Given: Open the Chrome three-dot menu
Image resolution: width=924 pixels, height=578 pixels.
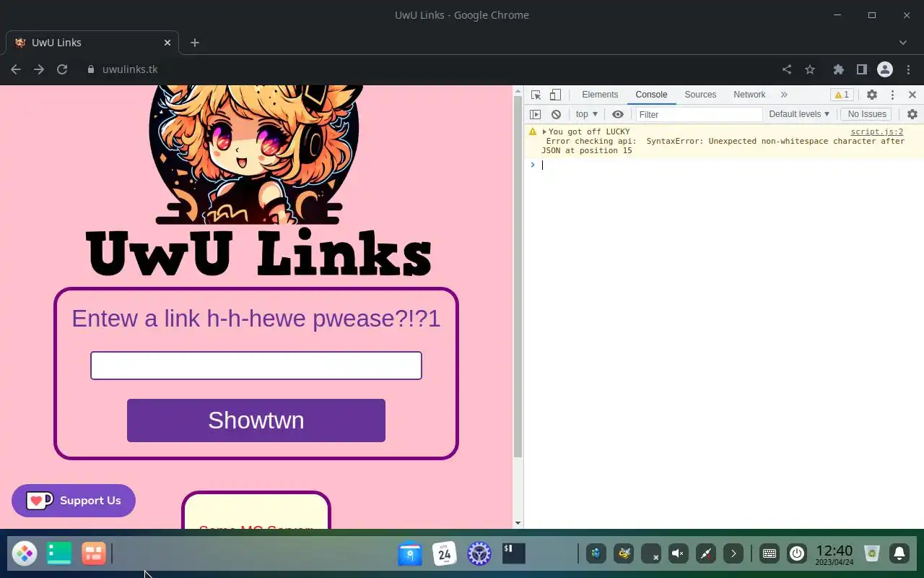Looking at the screenshot, I should 907,69.
